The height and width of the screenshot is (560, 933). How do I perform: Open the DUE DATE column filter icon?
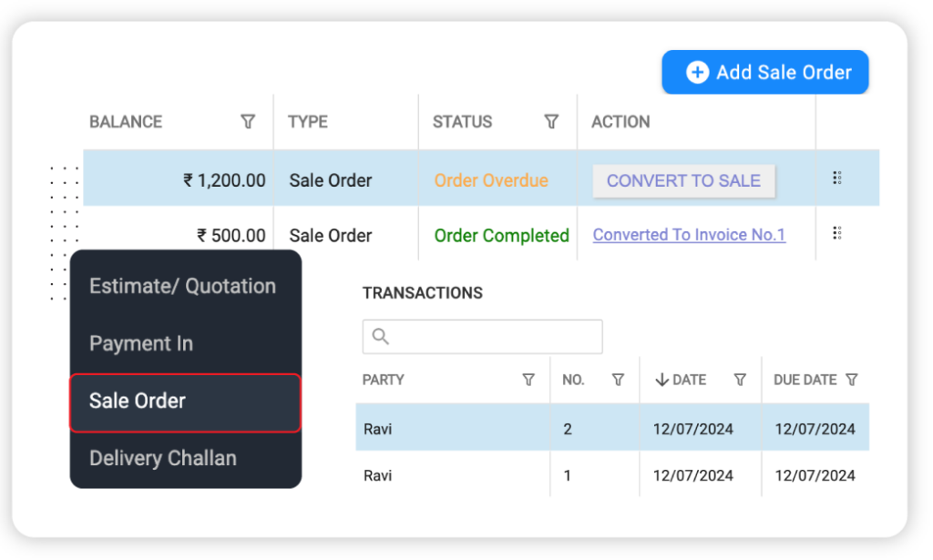tap(852, 380)
